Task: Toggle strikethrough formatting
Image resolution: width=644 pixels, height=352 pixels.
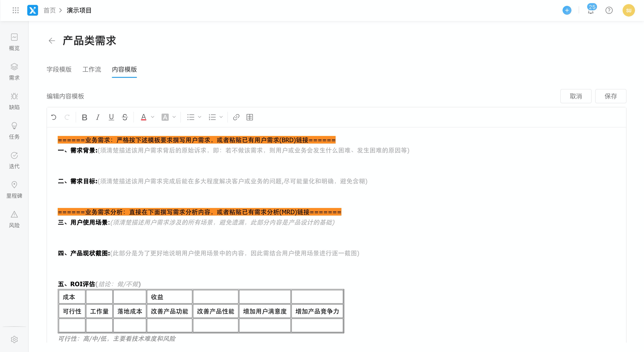Action: [125, 117]
